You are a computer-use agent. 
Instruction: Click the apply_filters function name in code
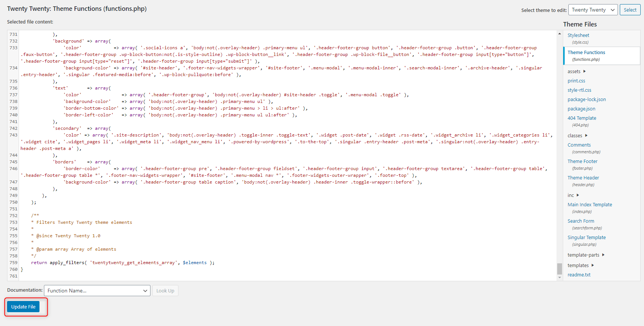tap(67, 263)
